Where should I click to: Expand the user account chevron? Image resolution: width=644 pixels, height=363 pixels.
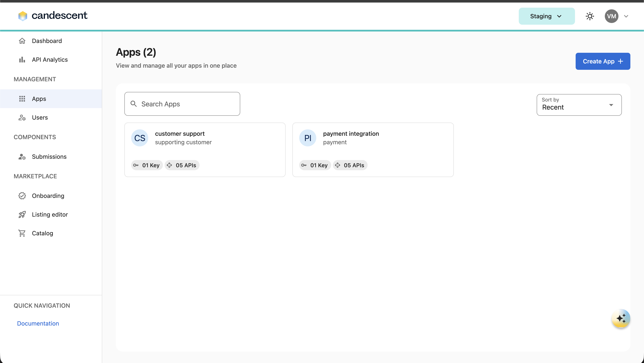pos(626,16)
